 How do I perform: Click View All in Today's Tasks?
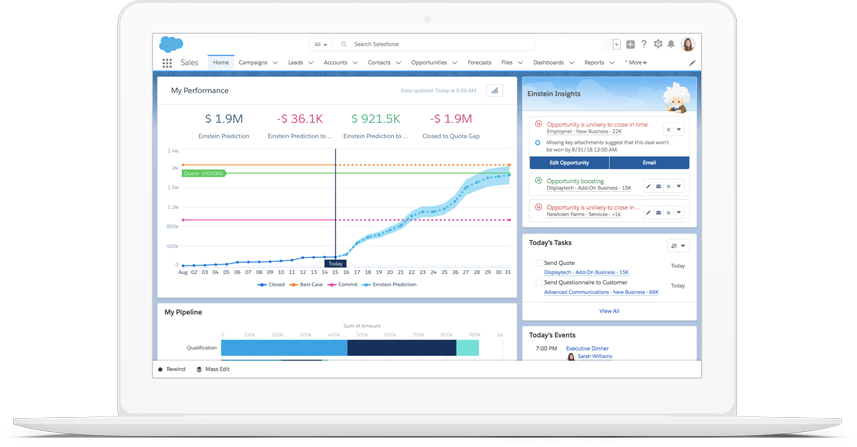click(x=609, y=311)
